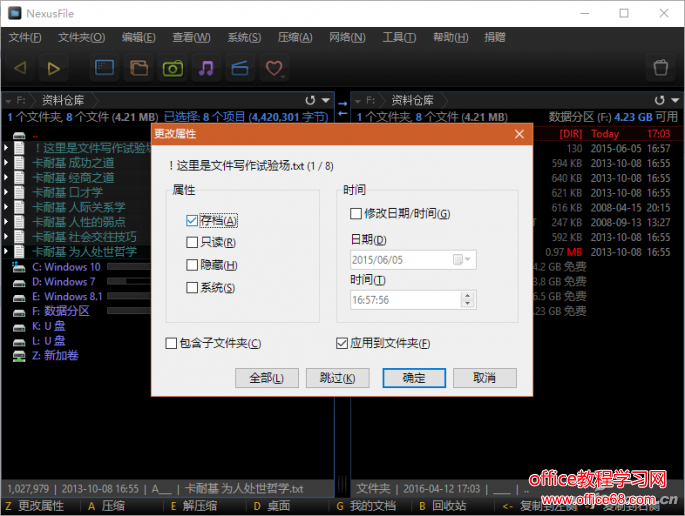
Task: Open the recycle bin toolbar icon
Action: [660, 68]
